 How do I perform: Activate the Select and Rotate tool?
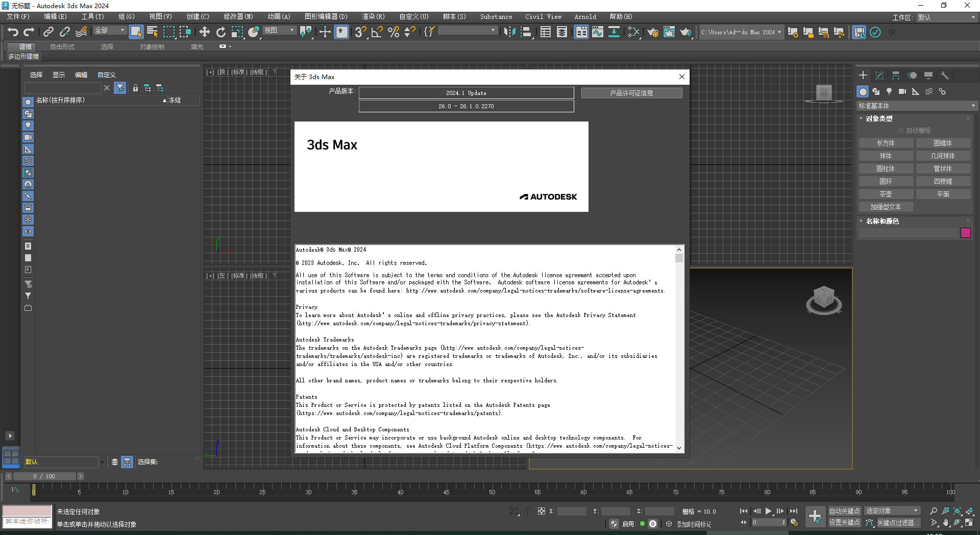point(221,32)
